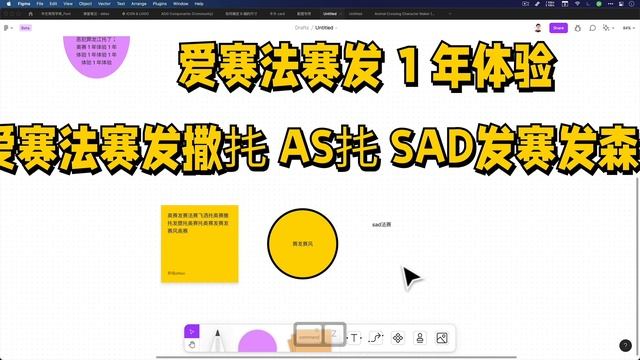Select the yellow square sticky note
Screen dimensions: 640x360
(200, 244)
